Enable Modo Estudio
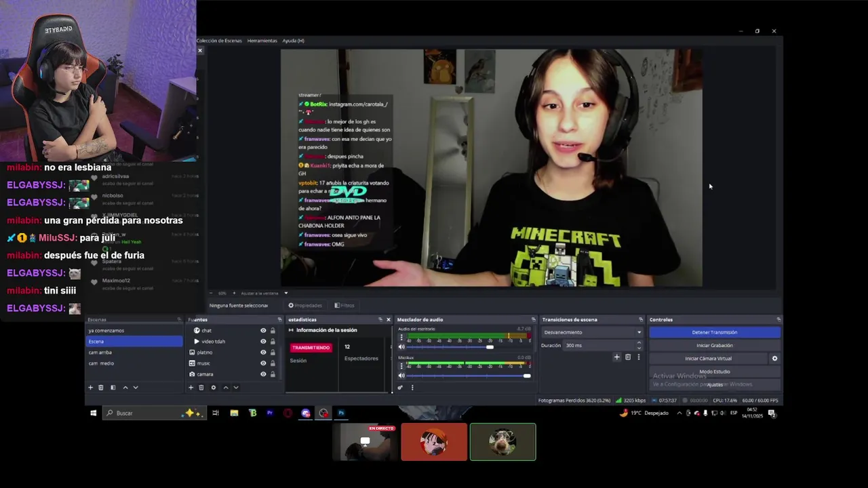Viewport: 868px width, 488px height. point(715,371)
